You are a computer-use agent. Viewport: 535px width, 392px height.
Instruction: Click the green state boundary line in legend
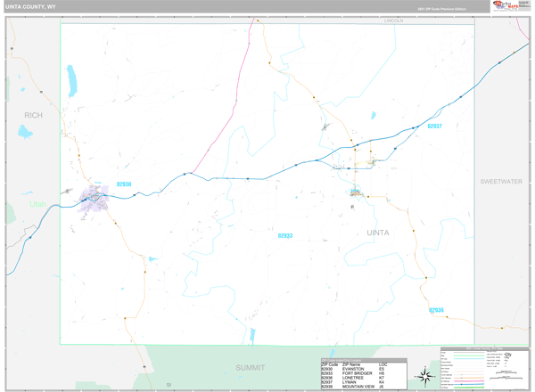coord(469,355)
